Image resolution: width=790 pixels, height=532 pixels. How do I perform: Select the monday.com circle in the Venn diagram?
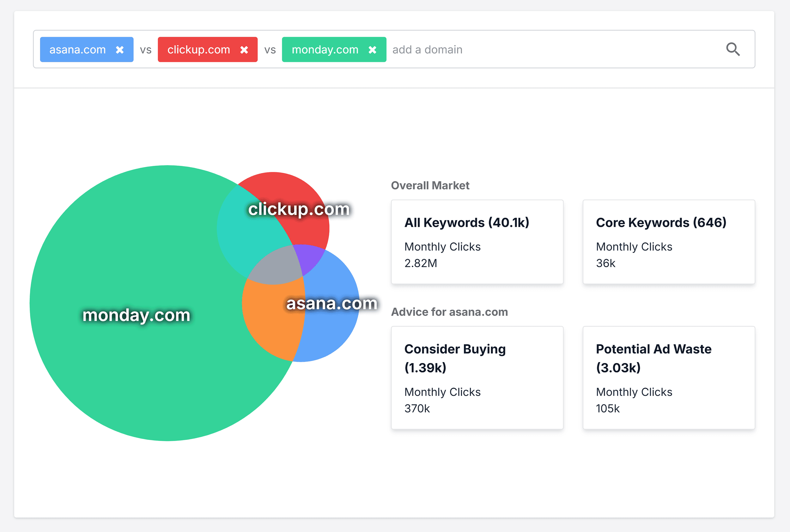[136, 316]
